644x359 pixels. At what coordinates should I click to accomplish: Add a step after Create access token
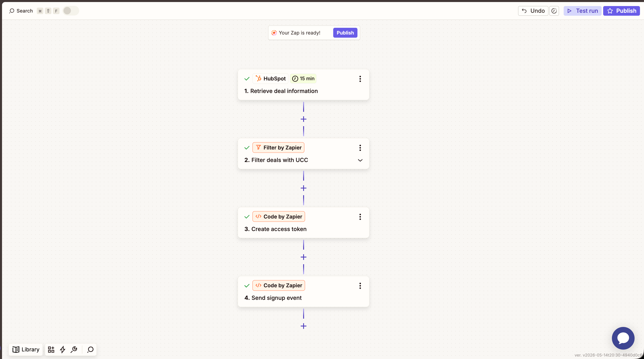pyautogui.click(x=304, y=257)
